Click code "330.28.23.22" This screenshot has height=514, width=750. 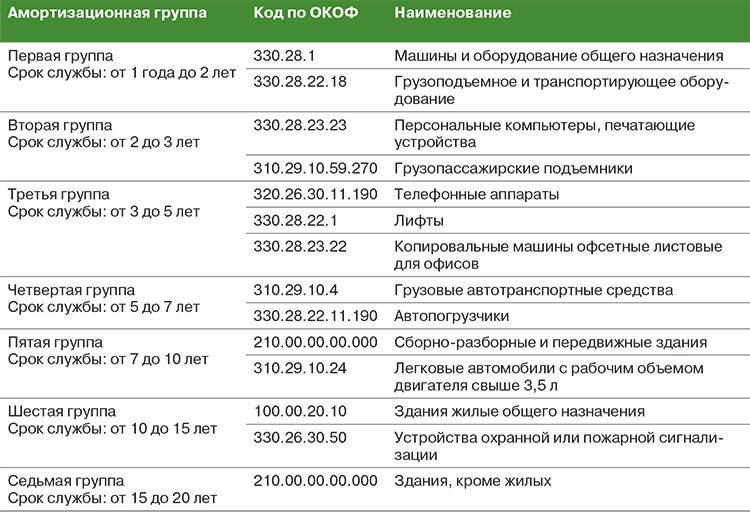click(300, 247)
